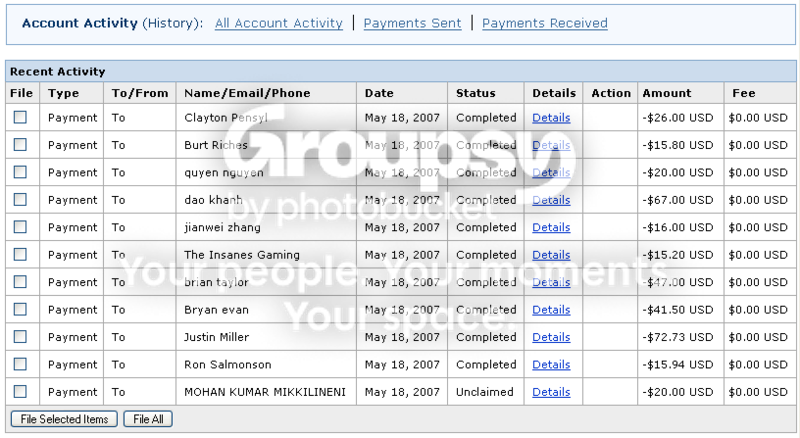Select the dao khanh row checkbox
The width and height of the screenshot is (800, 438).
tap(20, 200)
